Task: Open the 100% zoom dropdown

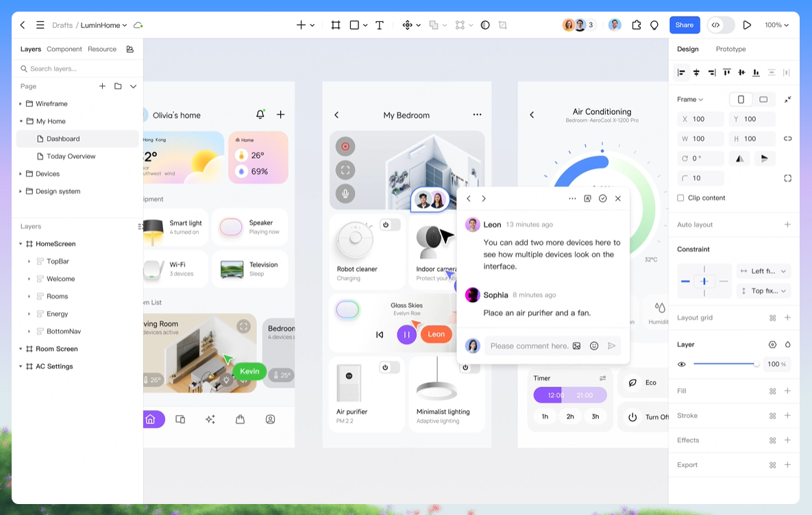Action: [x=777, y=25]
